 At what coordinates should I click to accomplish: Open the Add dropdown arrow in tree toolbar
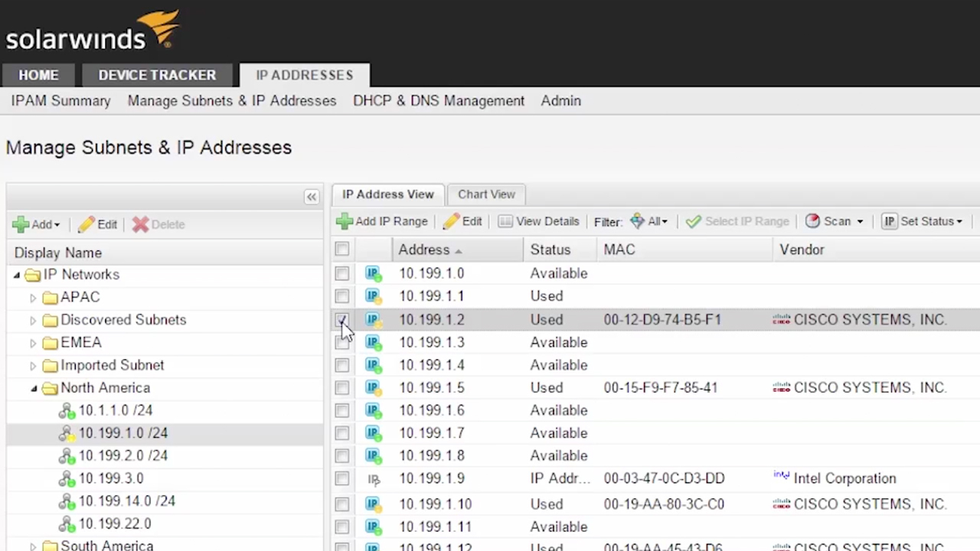57,225
